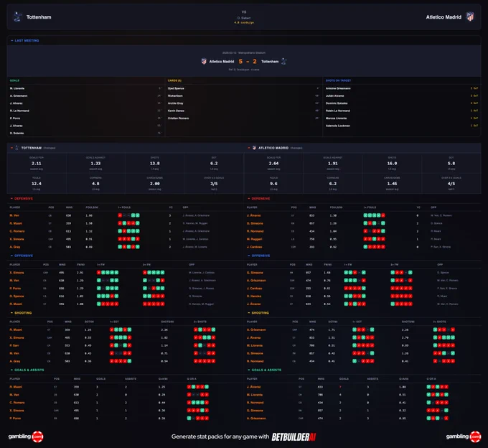Click the Tottenham crest in the top header
488x448 pixels.
click(18, 17)
